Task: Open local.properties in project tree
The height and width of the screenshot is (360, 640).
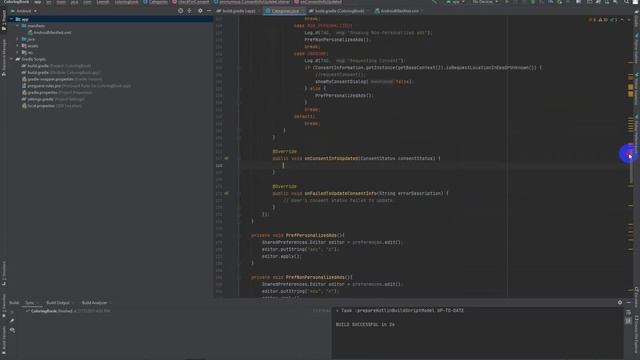Action: tap(52, 106)
